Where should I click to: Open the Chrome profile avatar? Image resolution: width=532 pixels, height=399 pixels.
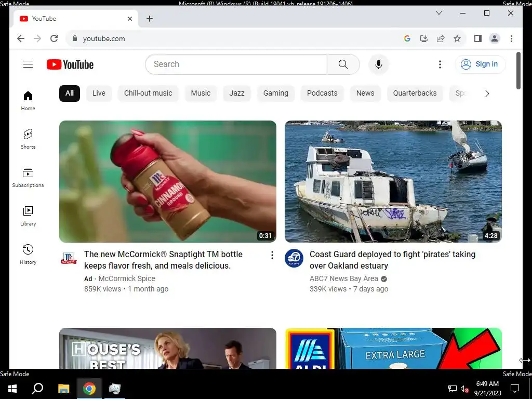coord(495,38)
